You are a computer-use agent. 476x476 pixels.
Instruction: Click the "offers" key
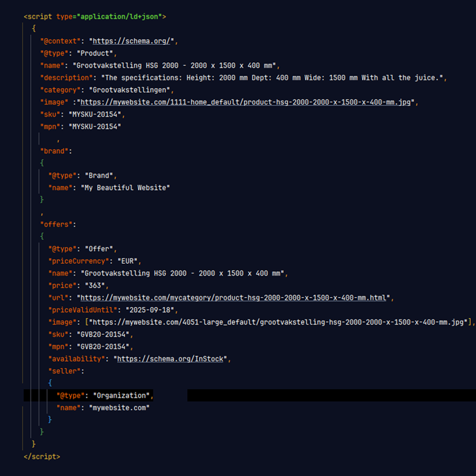(56, 224)
